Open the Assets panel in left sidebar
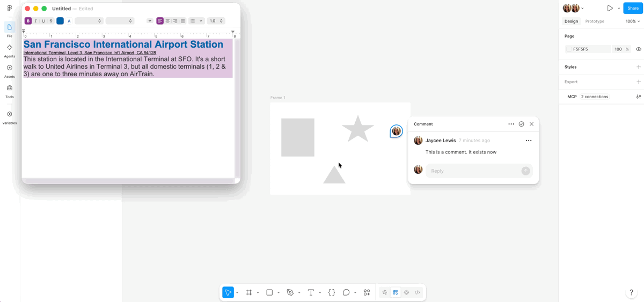644x302 pixels. point(10,71)
